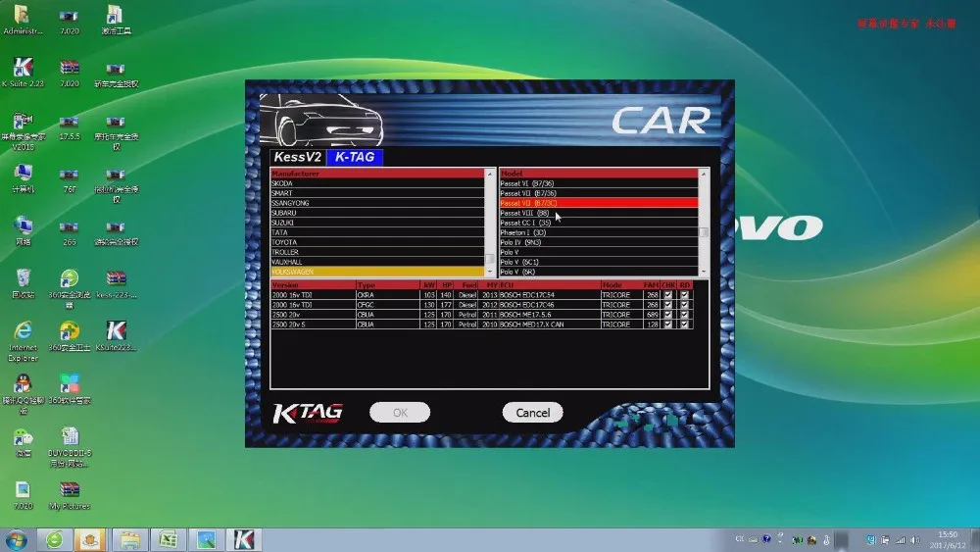Viewport: 980px width, 552px height.
Task: Select the 360 Safe Browser (360安全浏览器) desktop icon
Action: (70, 288)
